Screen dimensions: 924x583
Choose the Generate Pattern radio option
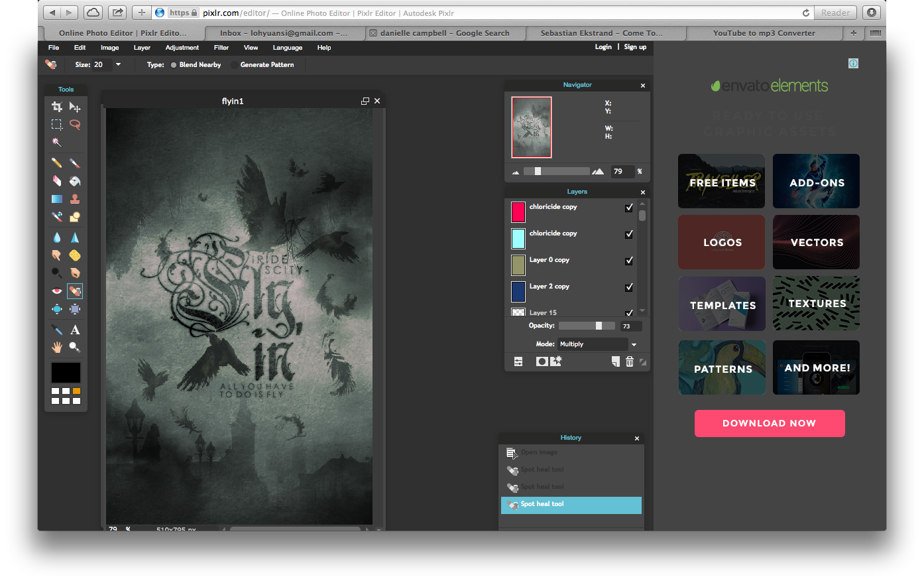pyautogui.click(x=234, y=65)
